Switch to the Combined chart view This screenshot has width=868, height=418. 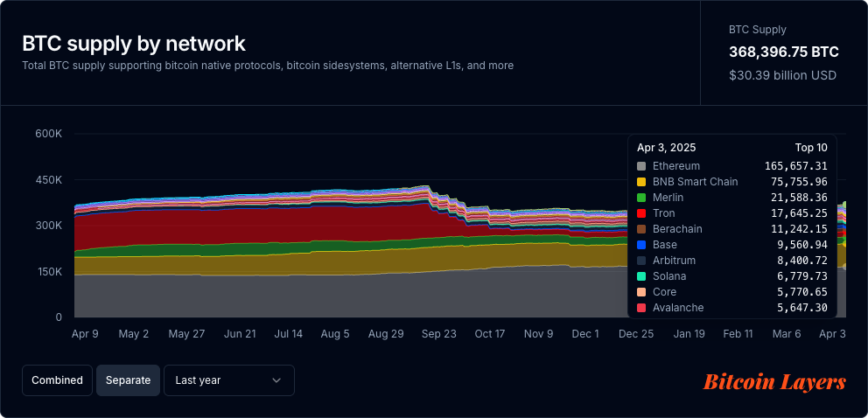[x=57, y=380]
